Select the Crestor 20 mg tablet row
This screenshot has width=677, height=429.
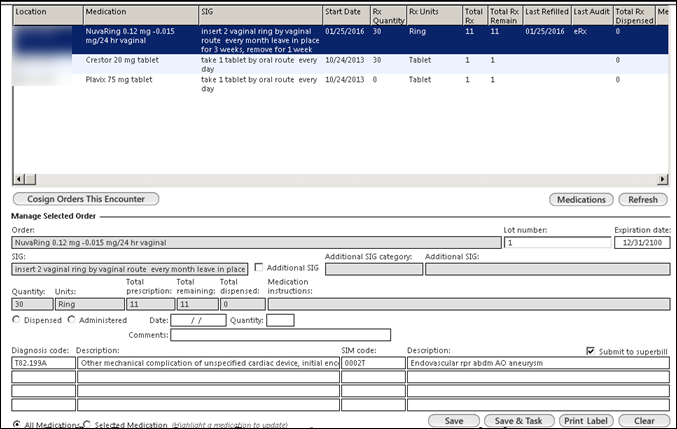click(341, 64)
